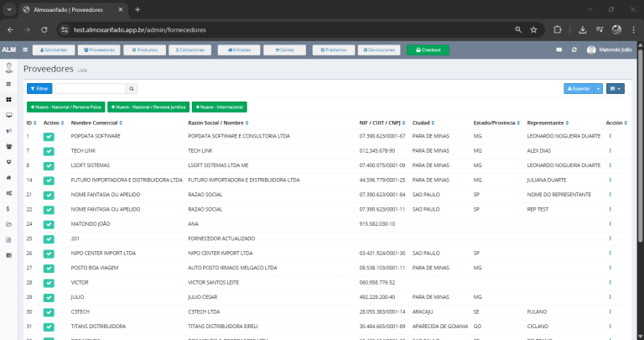
Task: Toggle the Activo checkbox for POPDATA SOFTWARE
Action: 49,136
